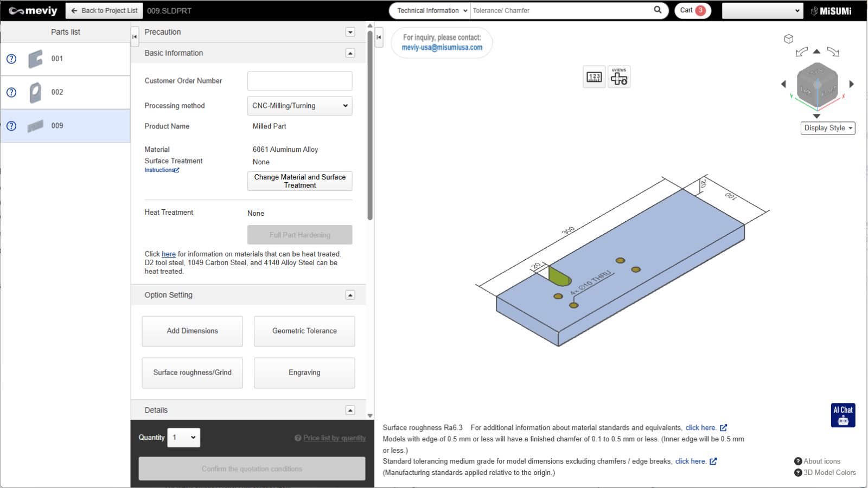868x488 pixels.
Task: Click the Customer Order Number field
Action: [x=299, y=81]
